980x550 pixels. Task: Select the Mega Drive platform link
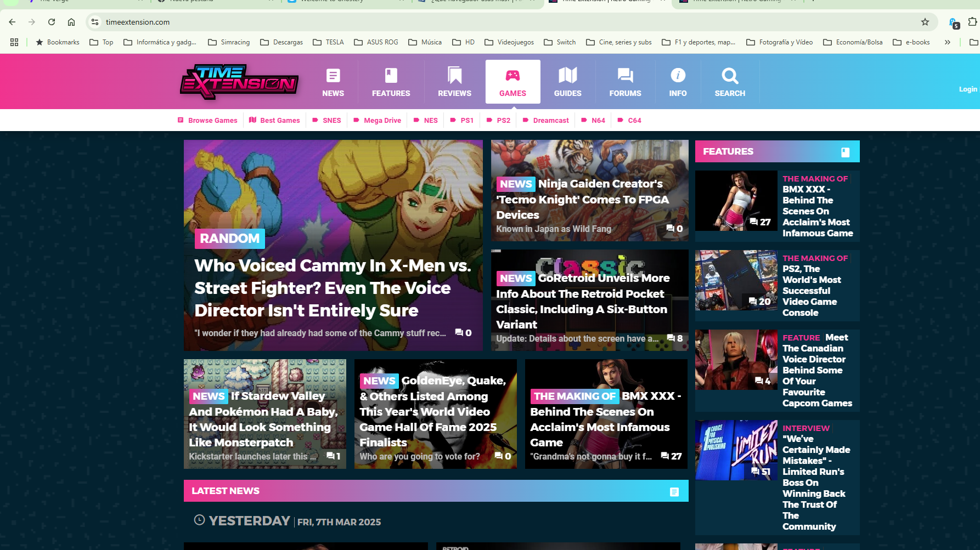click(377, 120)
